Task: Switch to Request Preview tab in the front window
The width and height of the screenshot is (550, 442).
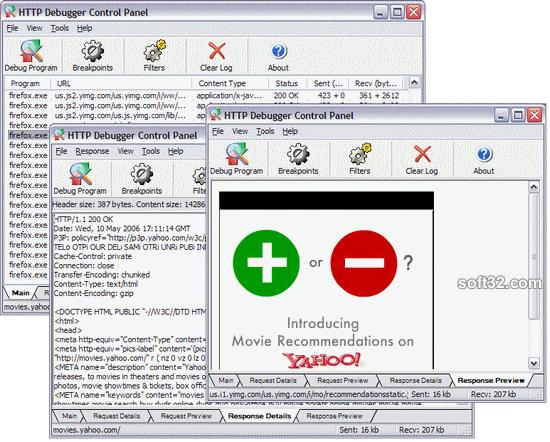Action: pos(343,381)
